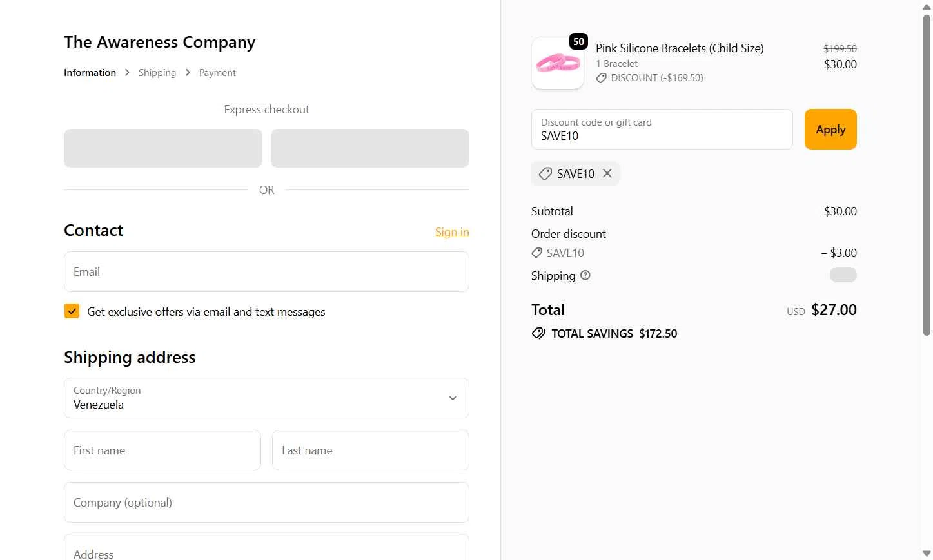Click the tag icon under Order discount
This screenshot has height=560, width=933.
coord(536,253)
